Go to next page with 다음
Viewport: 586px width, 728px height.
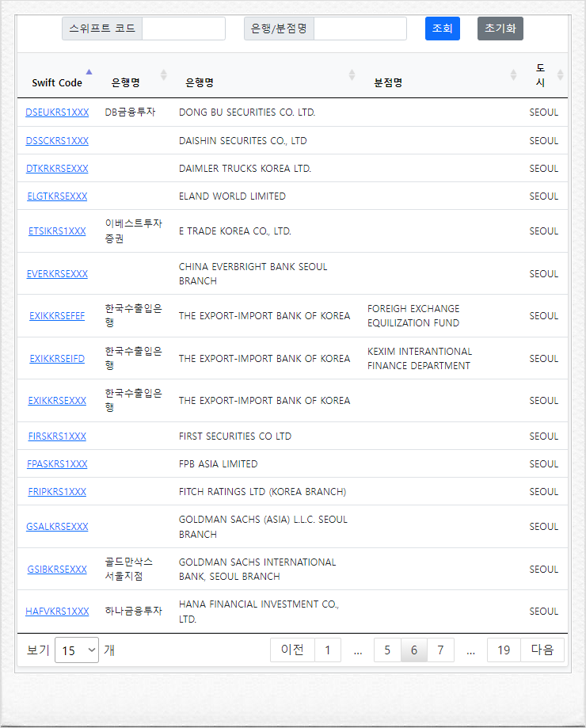click(x=542, y=650)
